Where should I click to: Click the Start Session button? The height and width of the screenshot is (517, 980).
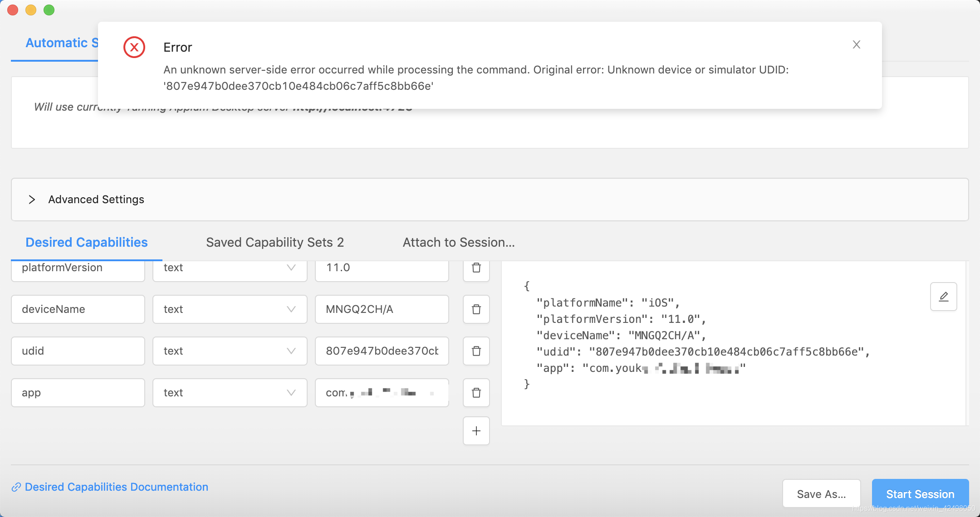click(920, 494)
